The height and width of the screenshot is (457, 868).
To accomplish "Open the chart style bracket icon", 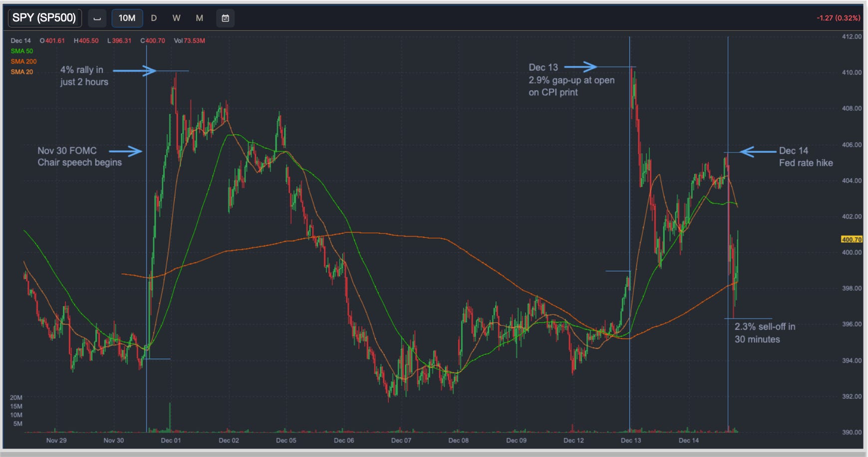I will (97, 18).
